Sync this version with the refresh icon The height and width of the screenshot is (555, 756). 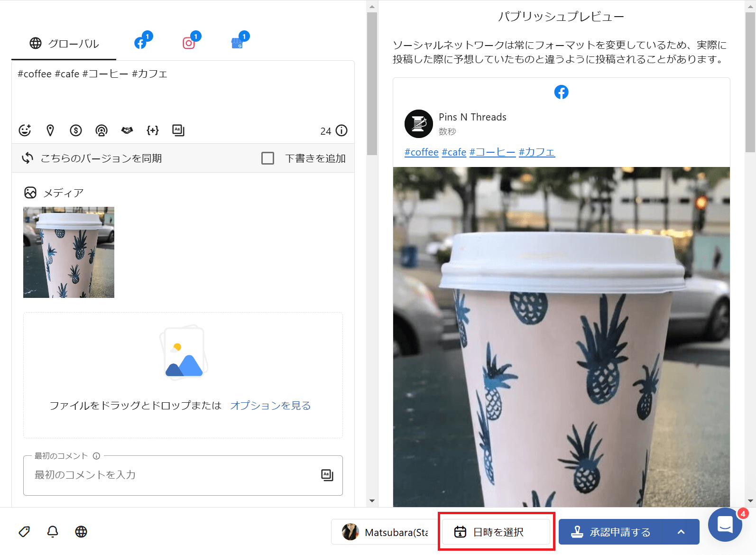pos(28,158)
